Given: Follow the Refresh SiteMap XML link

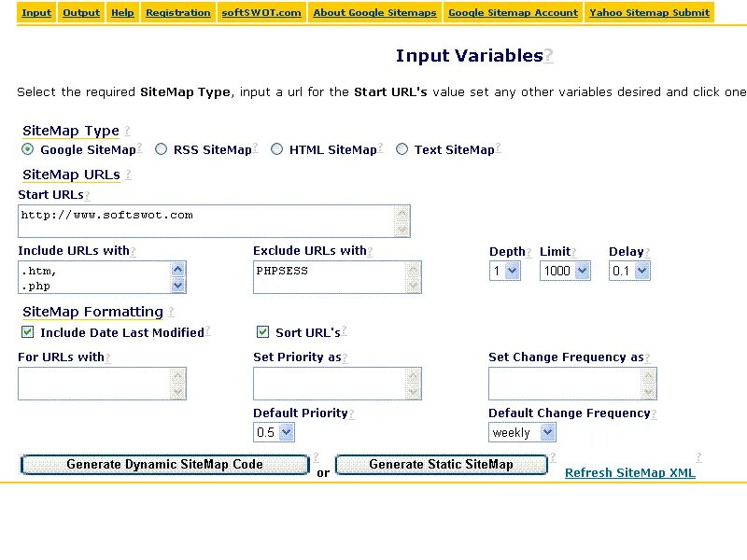Looking at the screenshot, I should coord(630,473).
